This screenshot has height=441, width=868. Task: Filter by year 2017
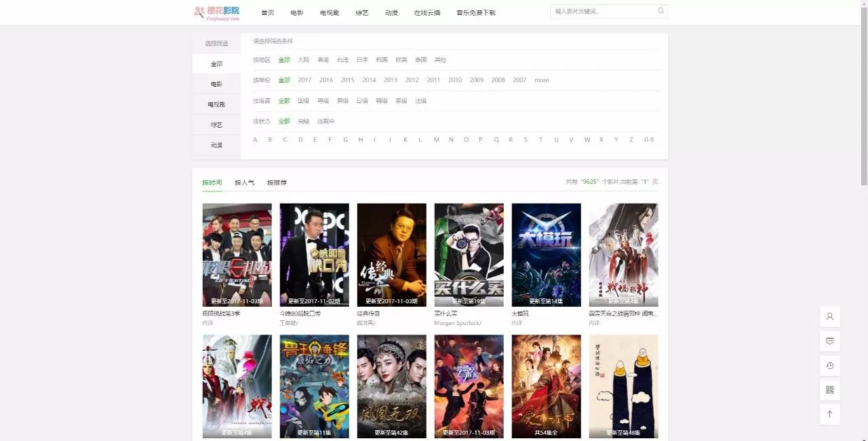click(x=304, y=80)
